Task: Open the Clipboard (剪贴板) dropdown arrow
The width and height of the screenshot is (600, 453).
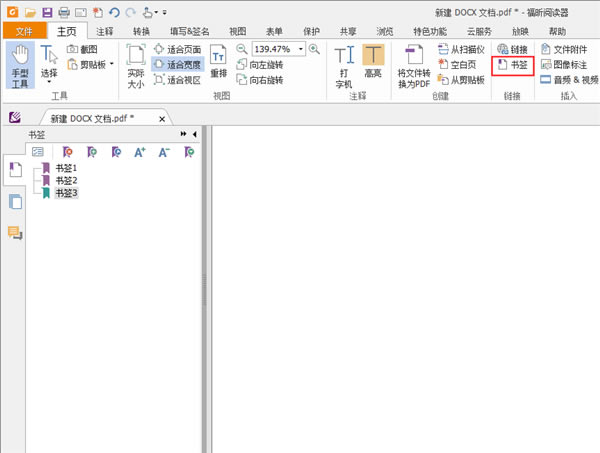Action: (112, 64)
